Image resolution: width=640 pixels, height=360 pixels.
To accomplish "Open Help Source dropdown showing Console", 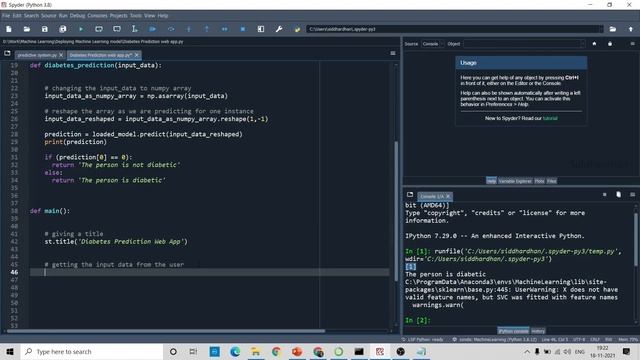I will coord(433,44).
